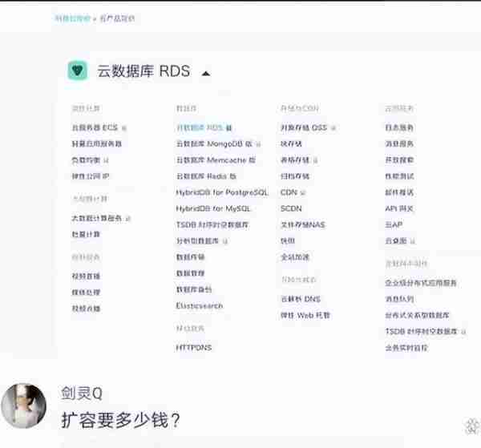The image size is (481, 448).
Task: Select 云服务器 ECS from product list
Action: [x=95, y=127]
